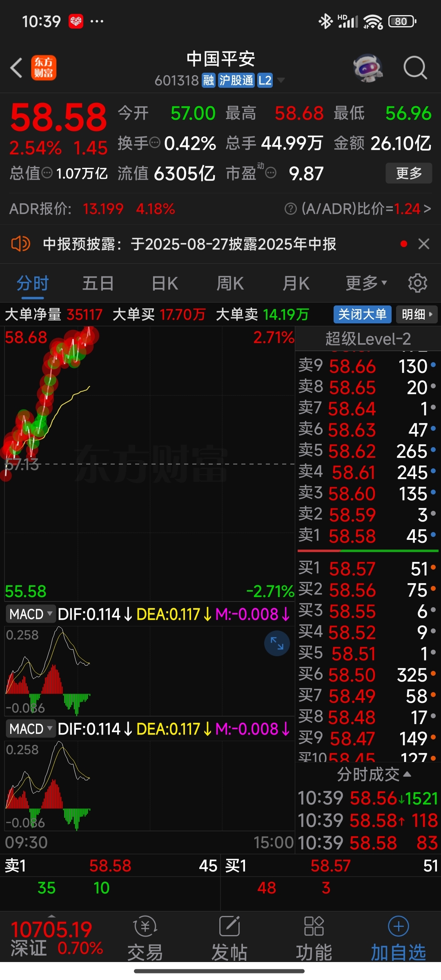Open 更多 chart period dropdown
The height and width of the screenshot is (980, 441).
pyautogui.click(x=366, y=283)
